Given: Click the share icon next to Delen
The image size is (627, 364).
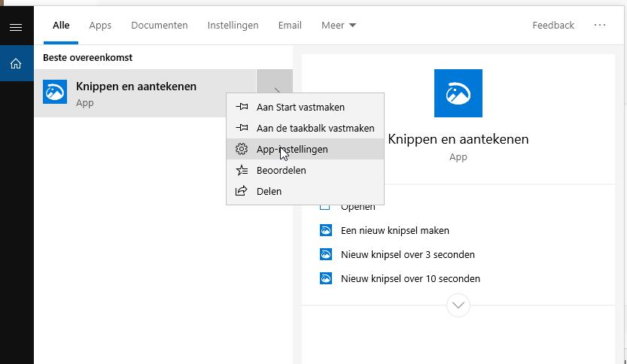Looking at the screenshot, I should (242, 191).
